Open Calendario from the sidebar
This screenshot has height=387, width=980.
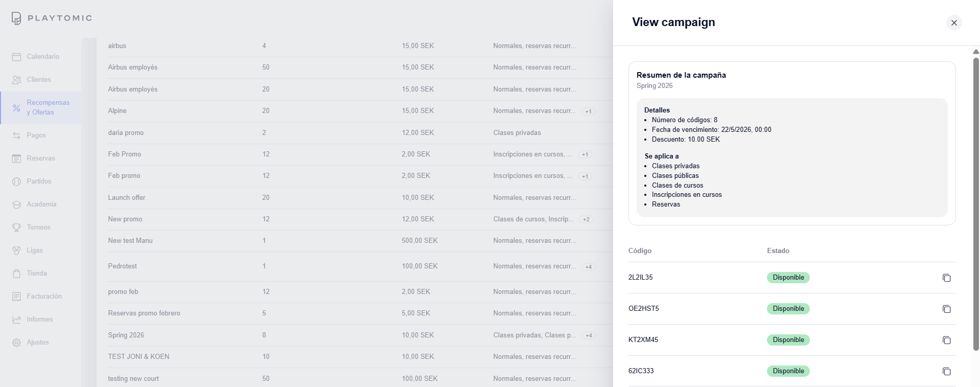pos(43,57)
